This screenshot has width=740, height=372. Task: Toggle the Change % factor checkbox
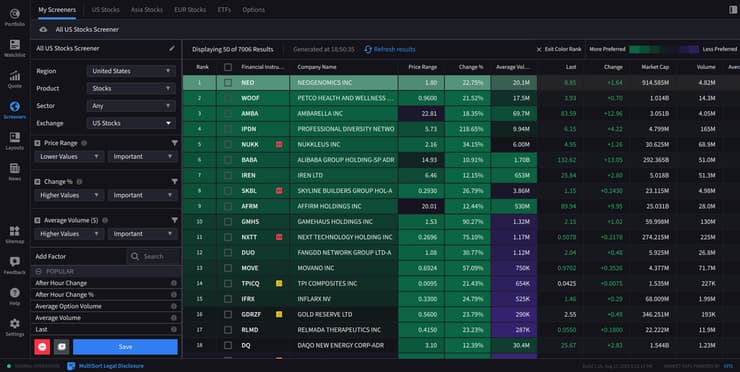tap(37, 182)
